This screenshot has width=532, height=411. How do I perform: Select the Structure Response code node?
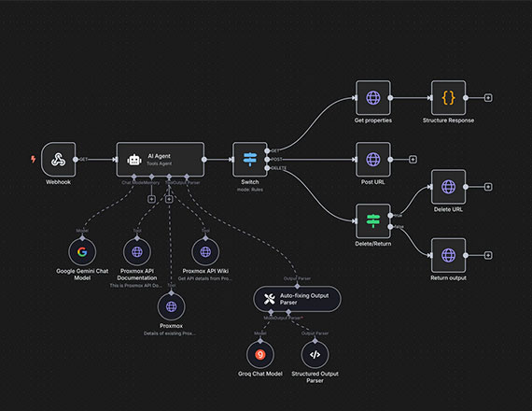click(448, 98)
